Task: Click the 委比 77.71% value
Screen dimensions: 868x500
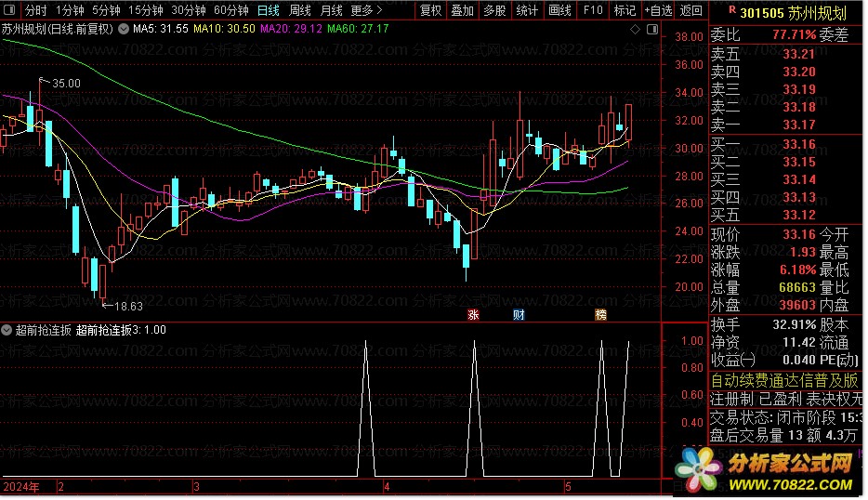Action: click(794, 35)
